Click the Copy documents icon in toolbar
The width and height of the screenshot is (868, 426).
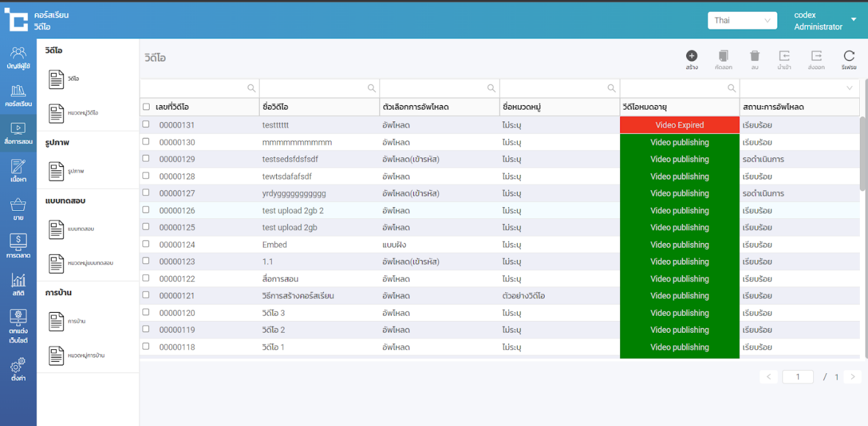723,57
